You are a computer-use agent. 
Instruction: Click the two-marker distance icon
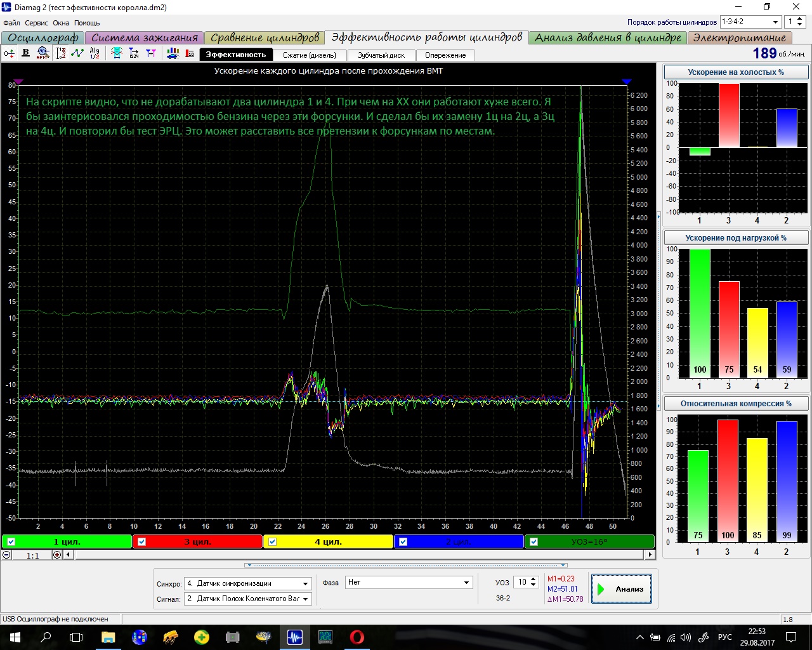click(x=151, y=53)
